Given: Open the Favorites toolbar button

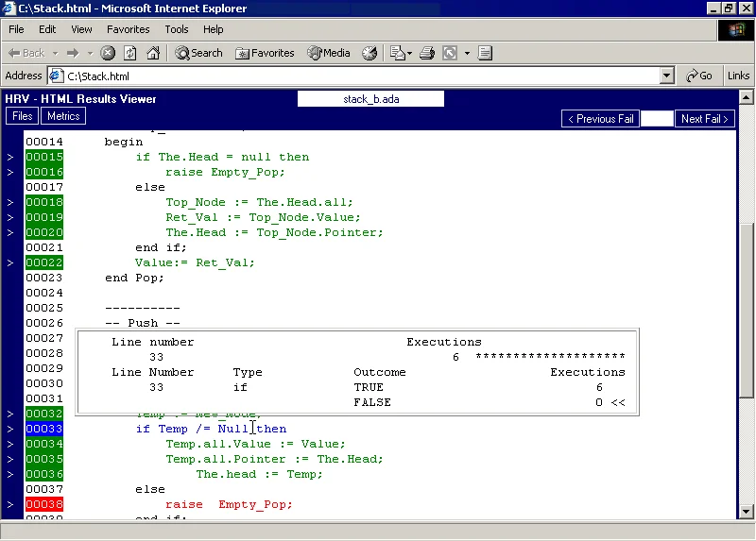Looking at the screenshot, I should pyautogui.click(x=265, y=53).
